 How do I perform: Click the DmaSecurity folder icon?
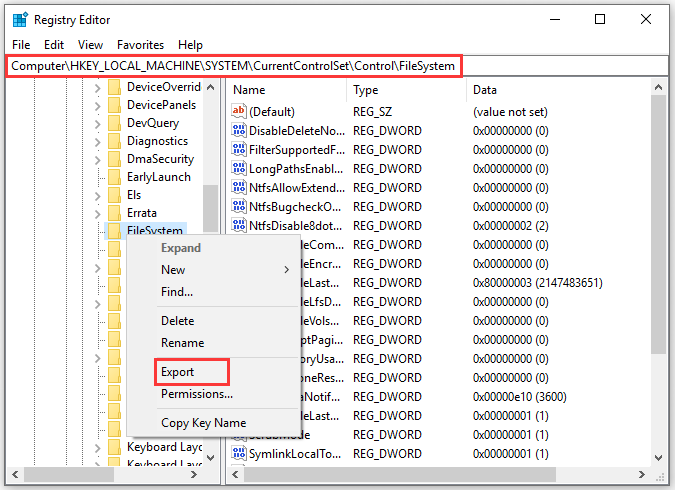[x=115, y=159]
